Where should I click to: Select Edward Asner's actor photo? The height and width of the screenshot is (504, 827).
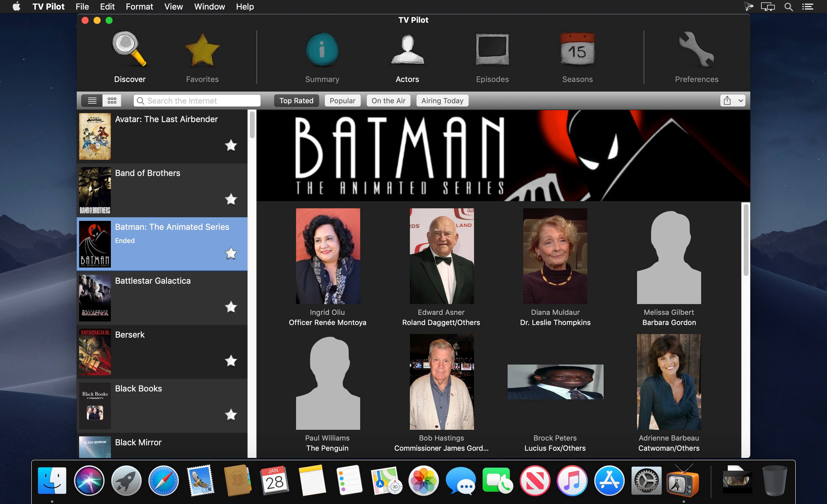tap(441, 256)
